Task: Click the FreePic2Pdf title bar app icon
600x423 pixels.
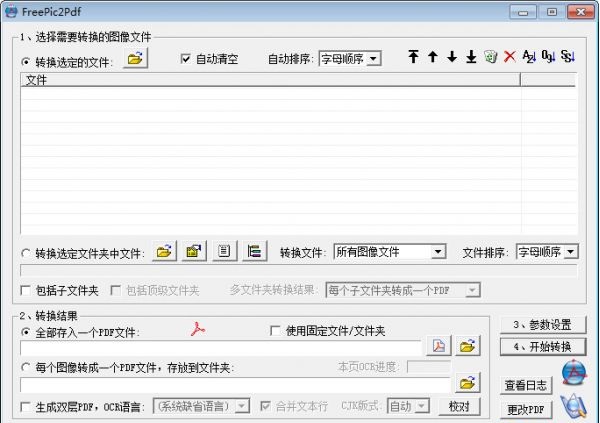Action: (x=11, y=11)
